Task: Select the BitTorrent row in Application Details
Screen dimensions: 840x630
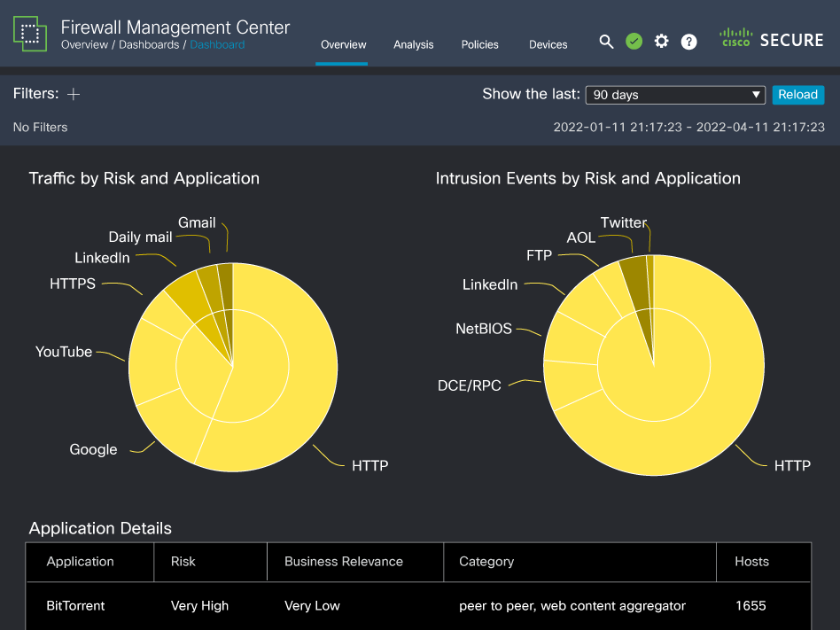Action: click(x=75, y=606)
